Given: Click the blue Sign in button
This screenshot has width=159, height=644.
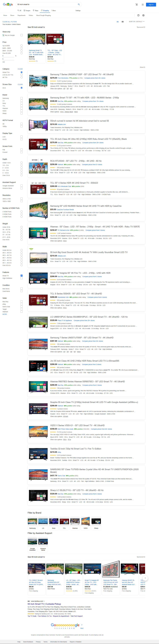Looking at the screenshot, I should (x=151, y=5).
